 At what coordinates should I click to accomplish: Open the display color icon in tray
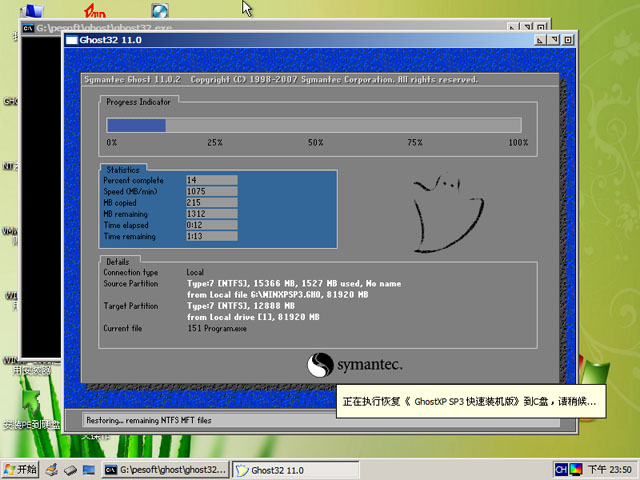click(x=576, y=470)
